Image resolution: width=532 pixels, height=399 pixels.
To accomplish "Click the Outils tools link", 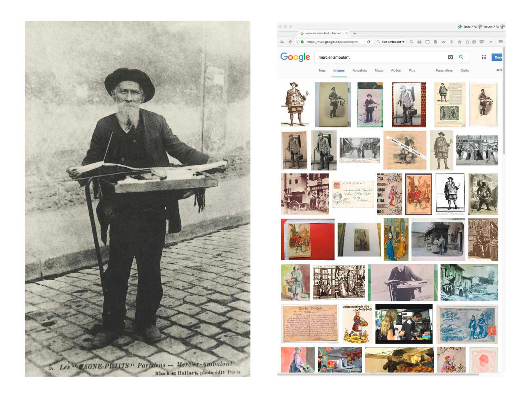I will tap(465, 71).
